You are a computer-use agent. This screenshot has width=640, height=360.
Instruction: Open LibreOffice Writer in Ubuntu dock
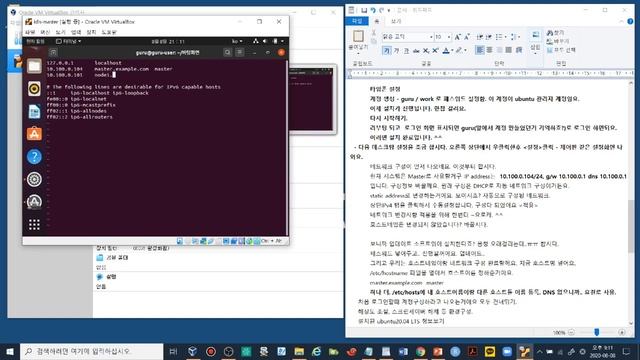click(34, 111)
